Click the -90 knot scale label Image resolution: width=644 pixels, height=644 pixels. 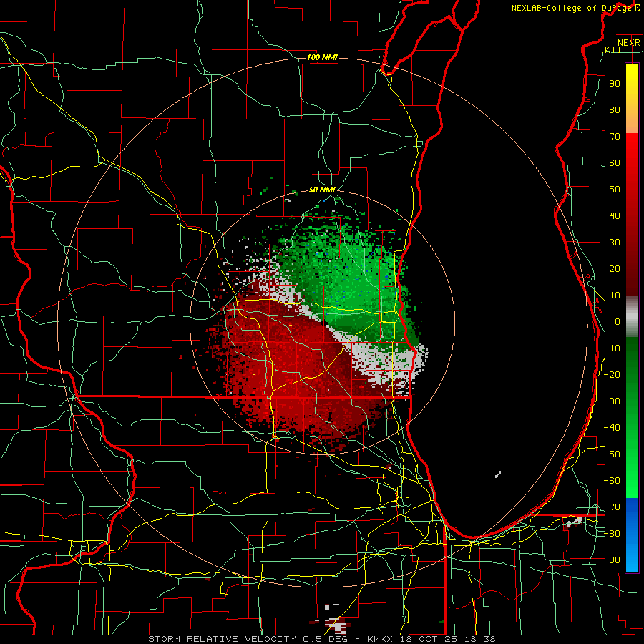pyautogui.click(x=612, y=560)
